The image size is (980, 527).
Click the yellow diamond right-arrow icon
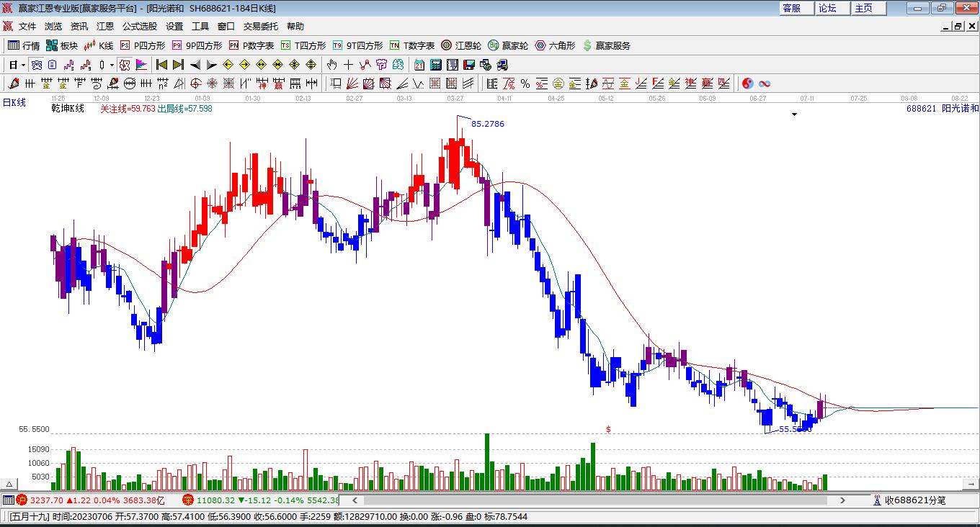point(244,65)
